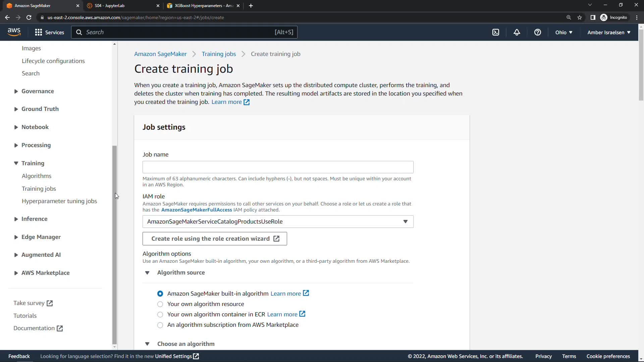
Task: Select Your own algorithm container in ECR
Action: pyautogui.click(x=160, y=314)
